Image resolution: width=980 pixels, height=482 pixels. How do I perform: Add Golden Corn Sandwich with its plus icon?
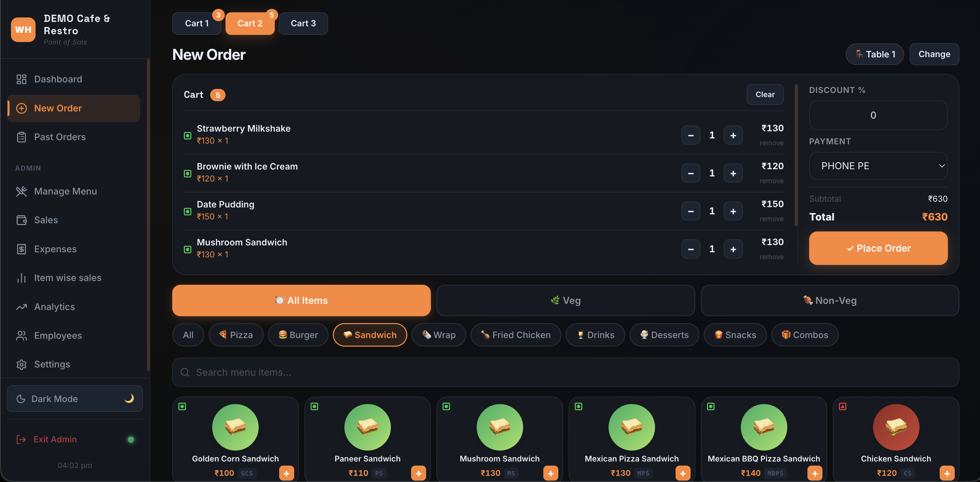286,473
